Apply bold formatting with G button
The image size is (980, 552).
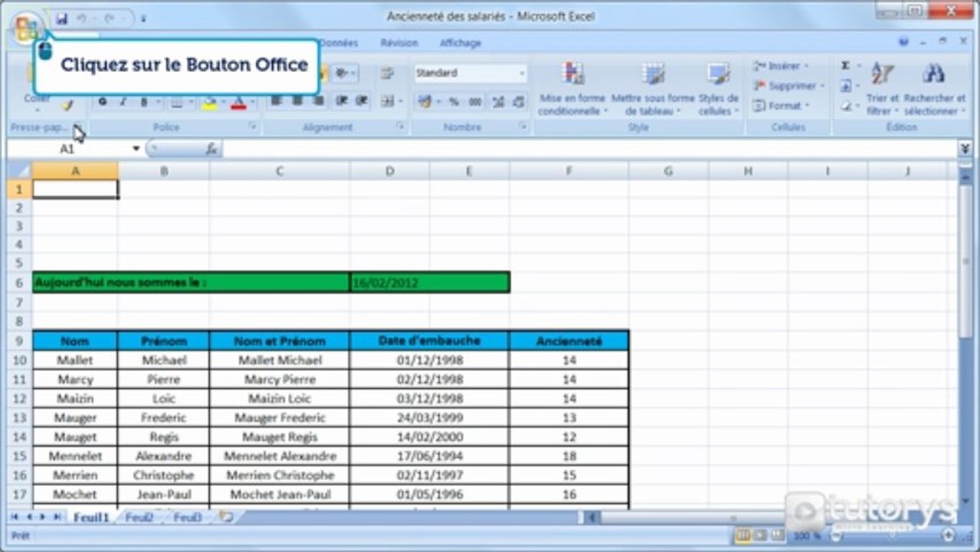pos(102,101)
